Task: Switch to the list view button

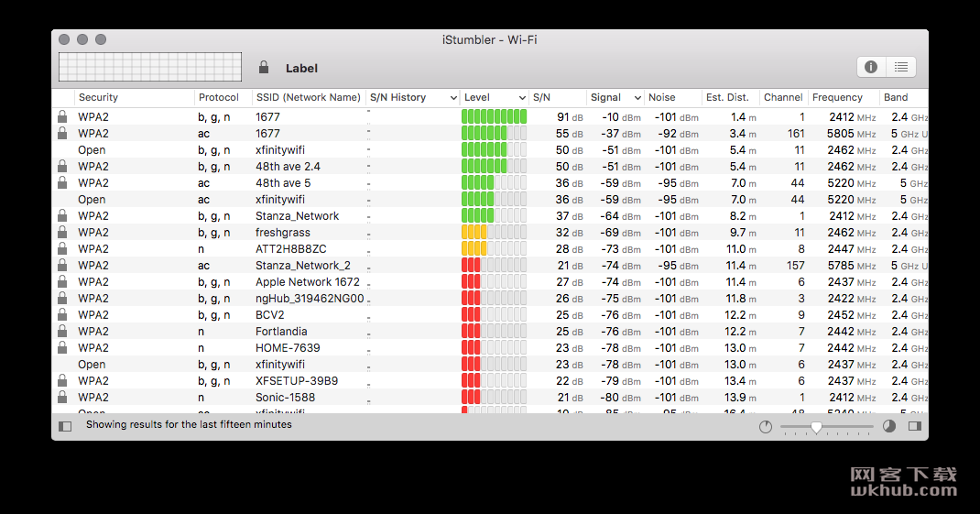Action: (x=900, y=67)
